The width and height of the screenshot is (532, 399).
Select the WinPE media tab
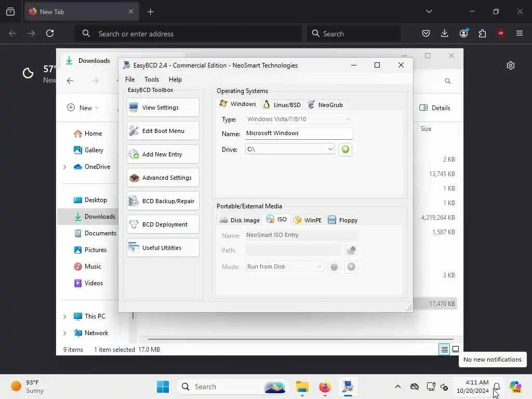pos(308,220)
